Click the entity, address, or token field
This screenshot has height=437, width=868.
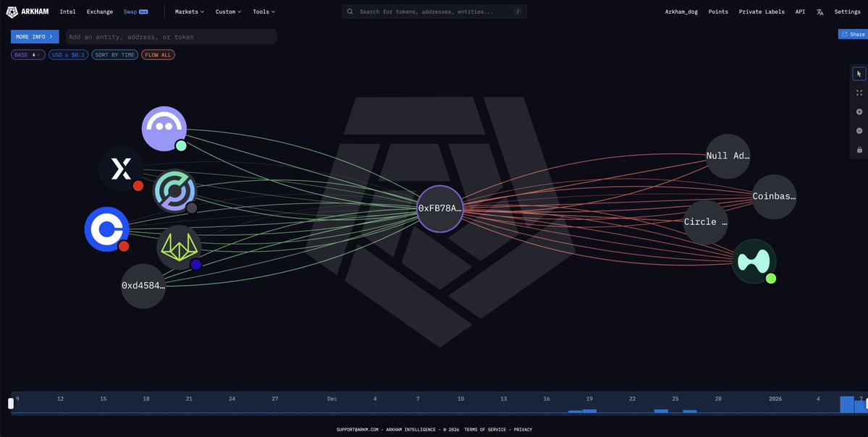171,37
